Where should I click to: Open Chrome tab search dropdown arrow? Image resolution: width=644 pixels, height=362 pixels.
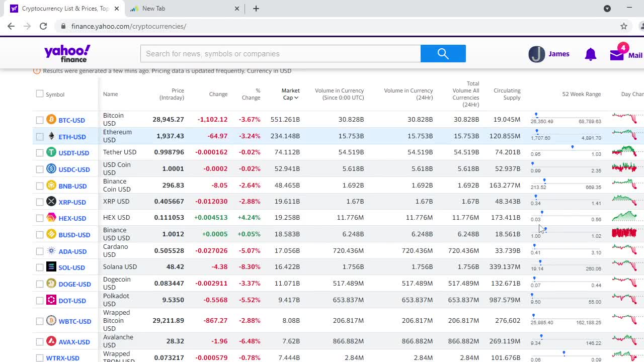pyautogui.click(x=607, y=9)
